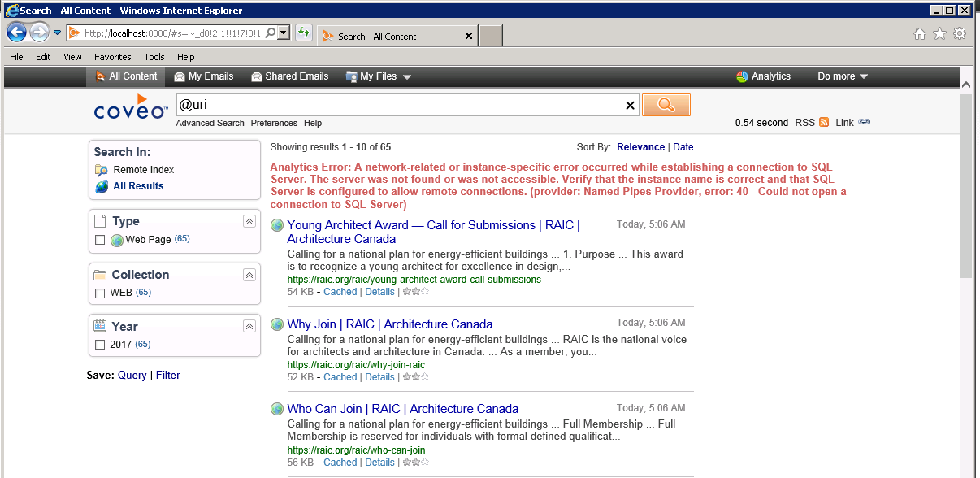Open the browser Home icon
Image resolution: width=980 pixels, height=478 pixels.
pos(920,34)
